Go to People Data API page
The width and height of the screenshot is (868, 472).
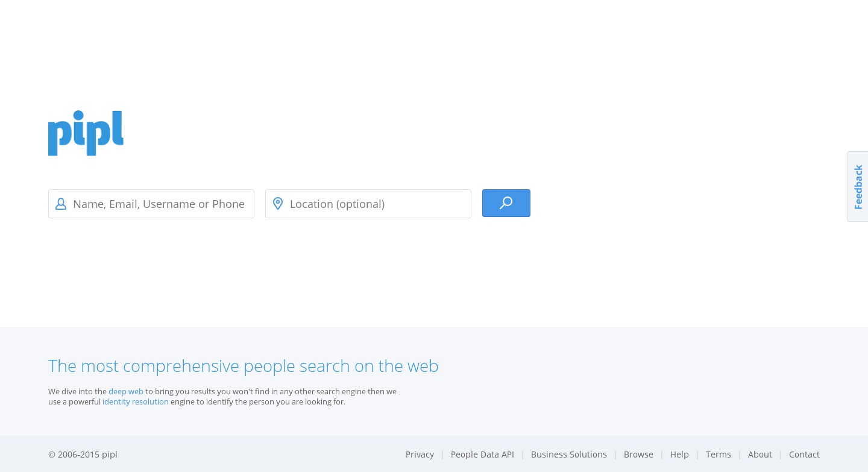[482, 455]
